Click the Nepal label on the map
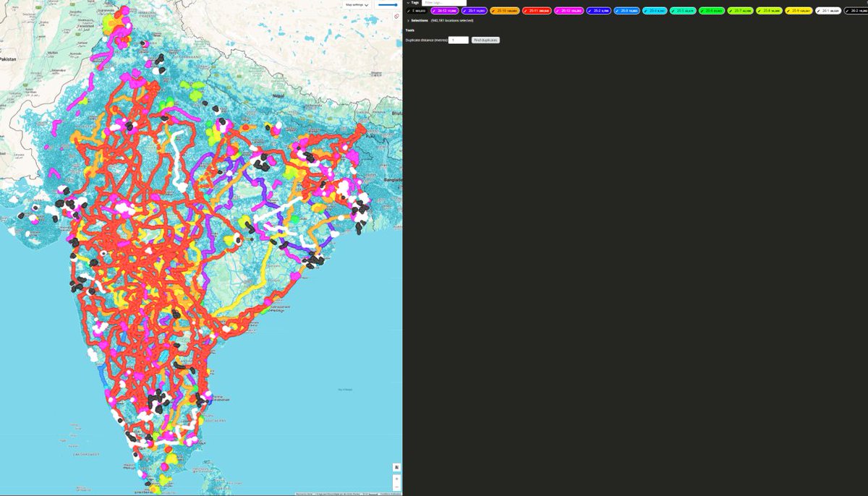The image size is (868, 496). [x=278, y=95]
